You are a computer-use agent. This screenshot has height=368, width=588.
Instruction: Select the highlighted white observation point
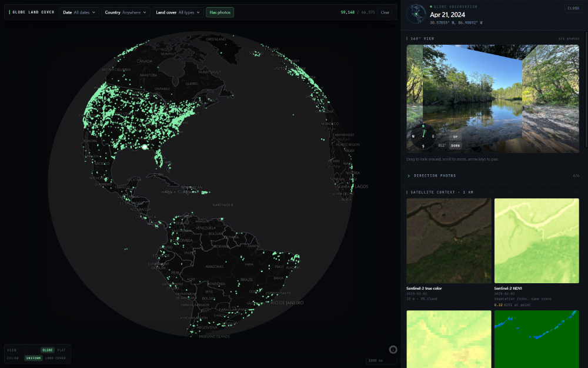click(145, 147)
